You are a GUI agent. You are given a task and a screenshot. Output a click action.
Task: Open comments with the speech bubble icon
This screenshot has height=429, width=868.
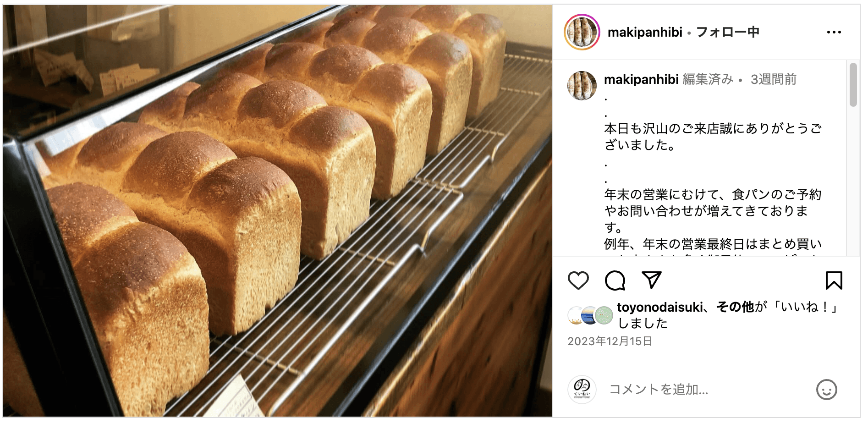pyautogui.click(x=615, y=280)
